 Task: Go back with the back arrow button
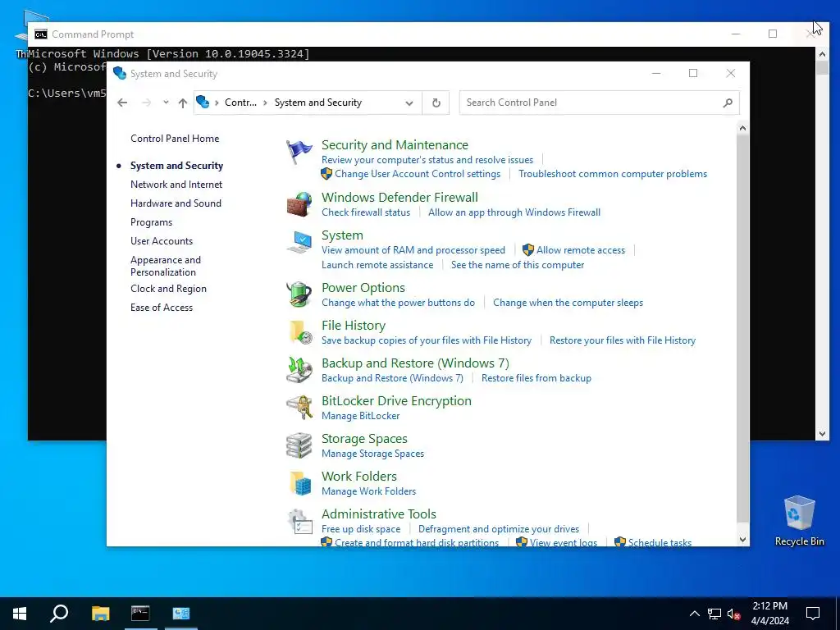(123, 103)
